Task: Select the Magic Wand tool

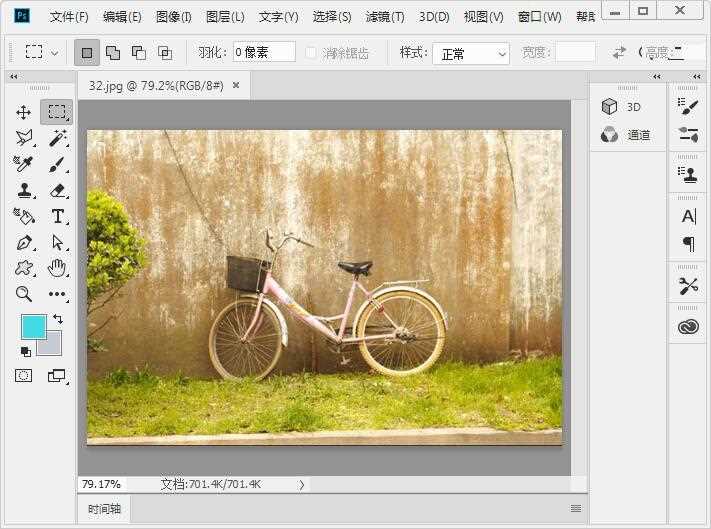Action: coord(57,139)
